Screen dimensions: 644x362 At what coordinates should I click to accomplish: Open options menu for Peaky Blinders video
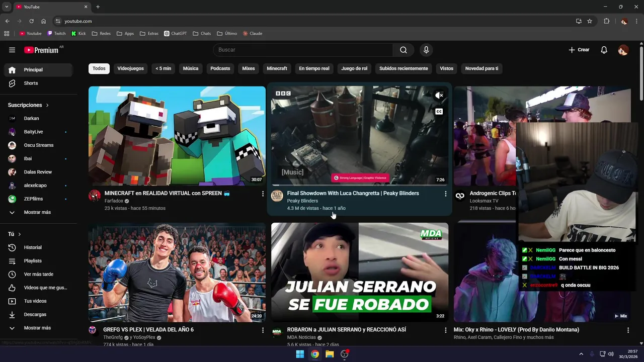(445, 194)
